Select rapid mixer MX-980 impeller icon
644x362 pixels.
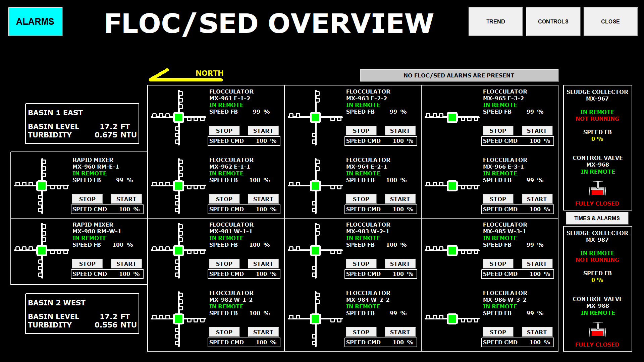42,250
